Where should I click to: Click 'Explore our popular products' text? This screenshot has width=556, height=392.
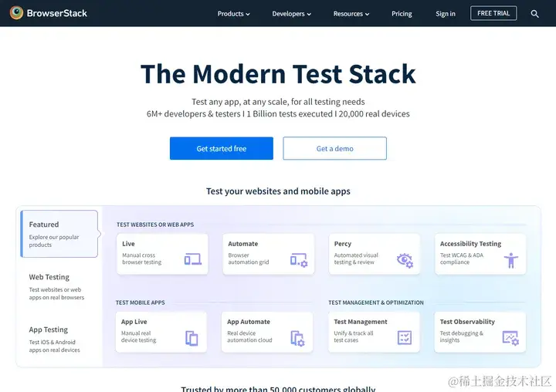(x=54, y=241)
